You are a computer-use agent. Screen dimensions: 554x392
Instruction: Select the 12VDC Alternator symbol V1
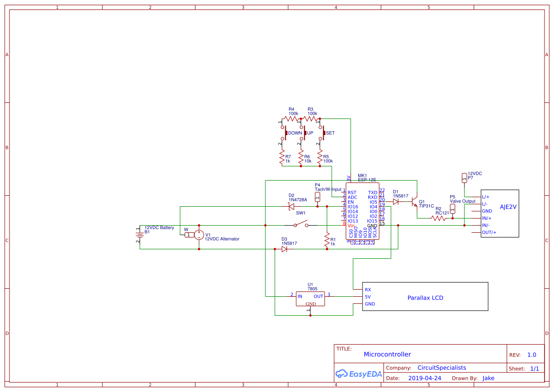[199, 234]
